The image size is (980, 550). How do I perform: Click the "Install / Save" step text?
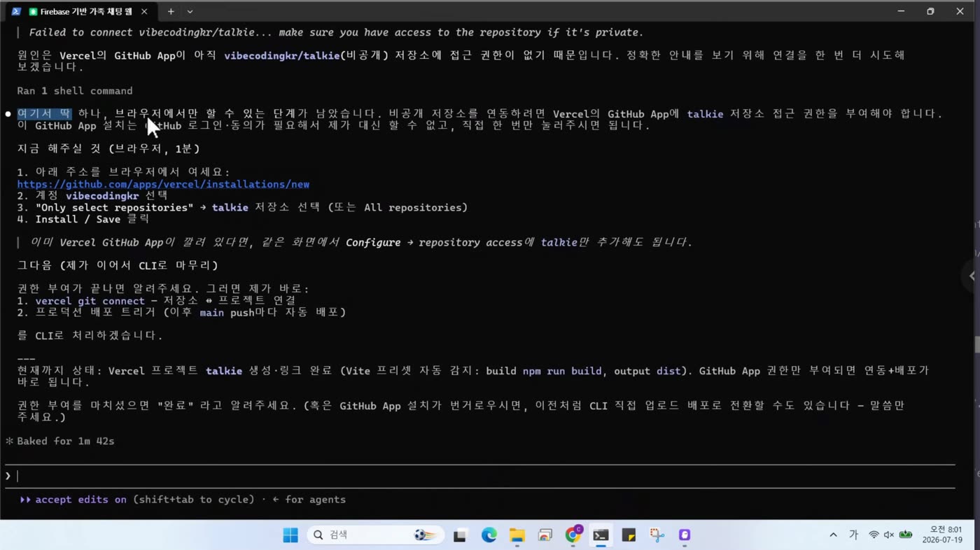78,220
